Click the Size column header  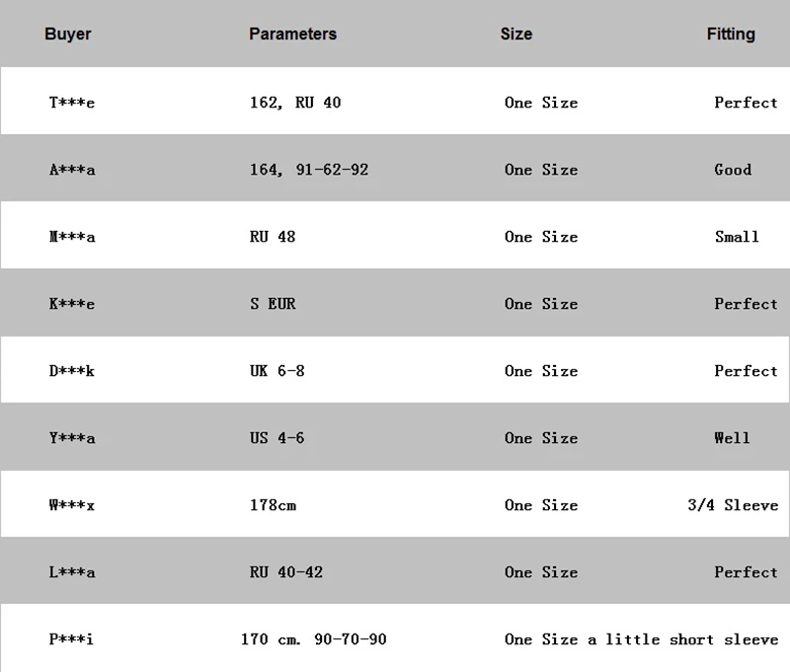coord(515,34)
